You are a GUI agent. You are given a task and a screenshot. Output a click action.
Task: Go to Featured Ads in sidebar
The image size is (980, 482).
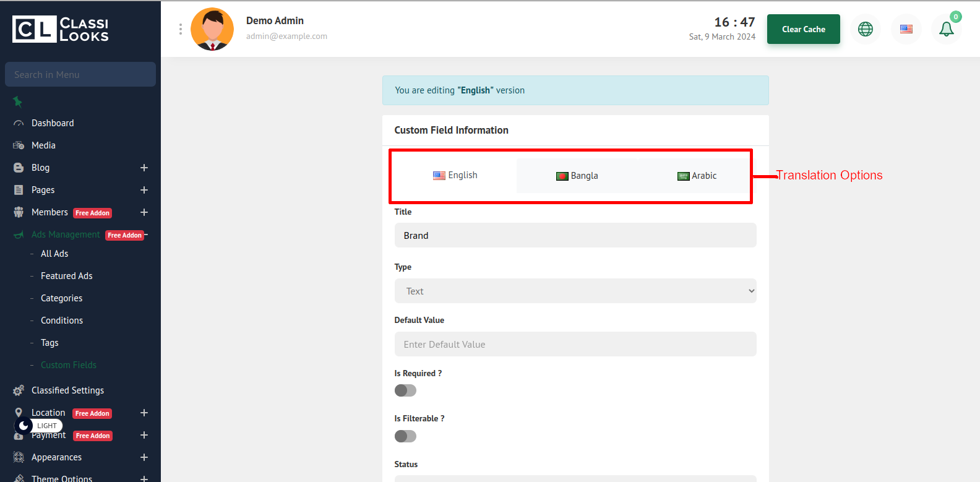66,276
